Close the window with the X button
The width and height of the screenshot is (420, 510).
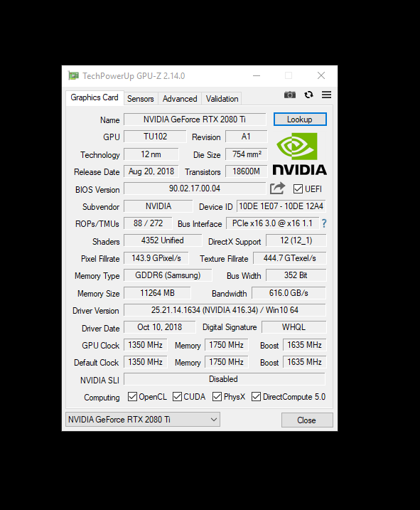[x=321, y=75]
